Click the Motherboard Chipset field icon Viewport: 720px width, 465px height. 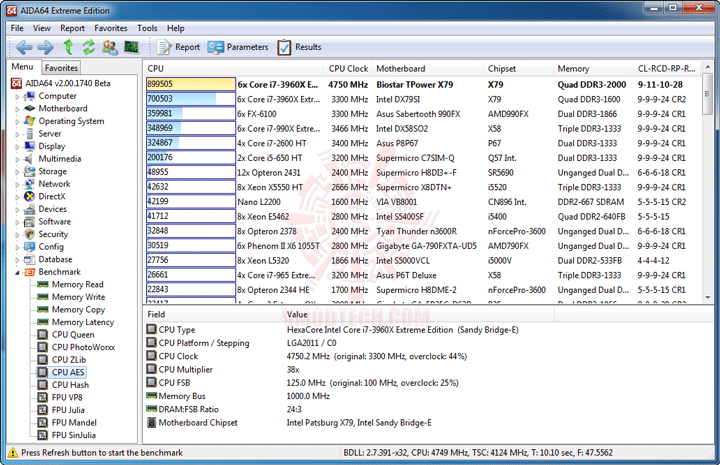coord(151,422)
